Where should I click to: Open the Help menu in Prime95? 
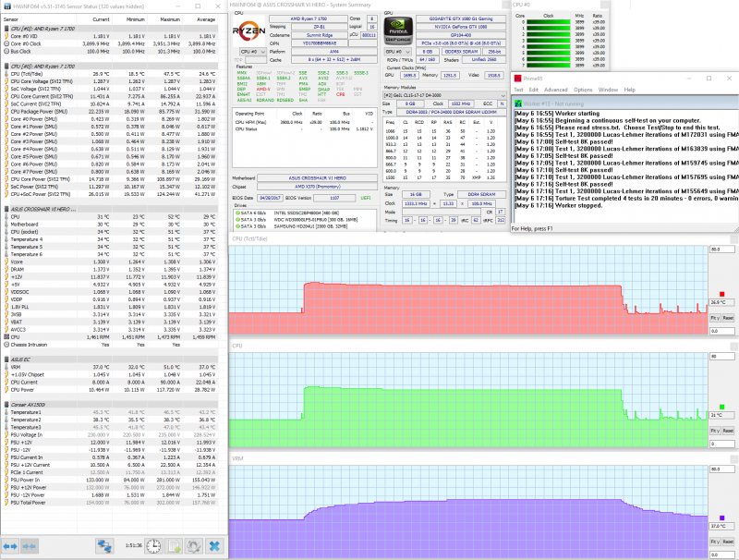point(630,90)
